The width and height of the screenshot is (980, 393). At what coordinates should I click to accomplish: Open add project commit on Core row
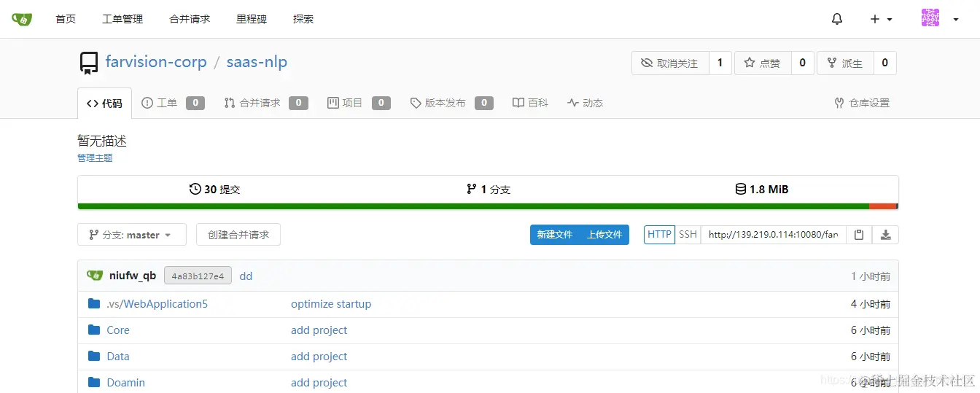[319, 330]
